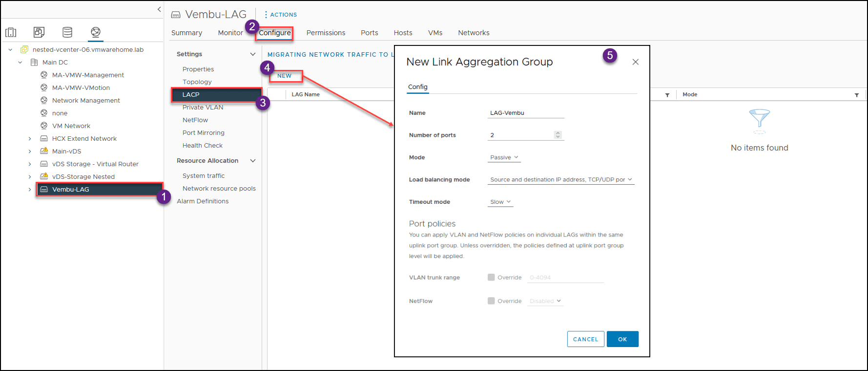Click network icon for Network Management

(x=44, y=100)
